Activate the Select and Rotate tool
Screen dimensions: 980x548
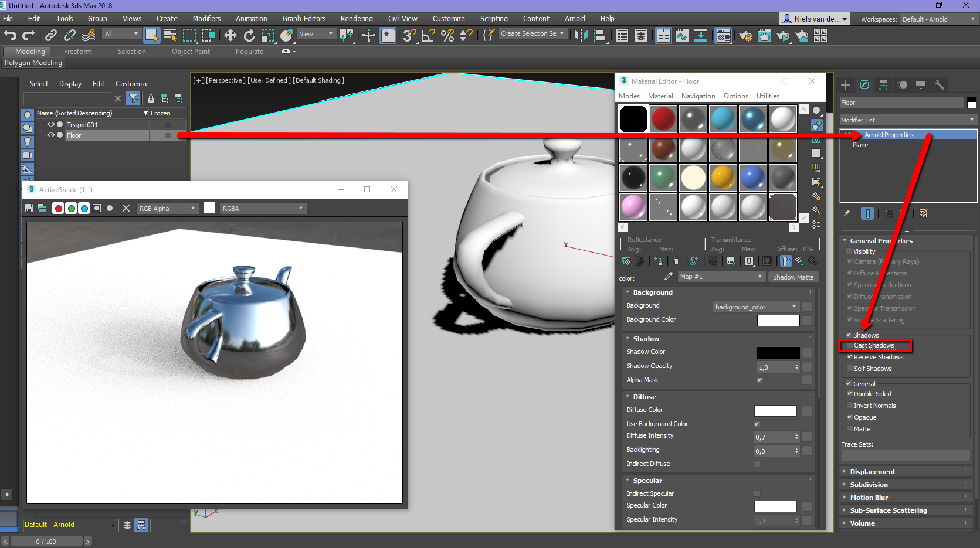pyautogui.click(x=249, y=35)
